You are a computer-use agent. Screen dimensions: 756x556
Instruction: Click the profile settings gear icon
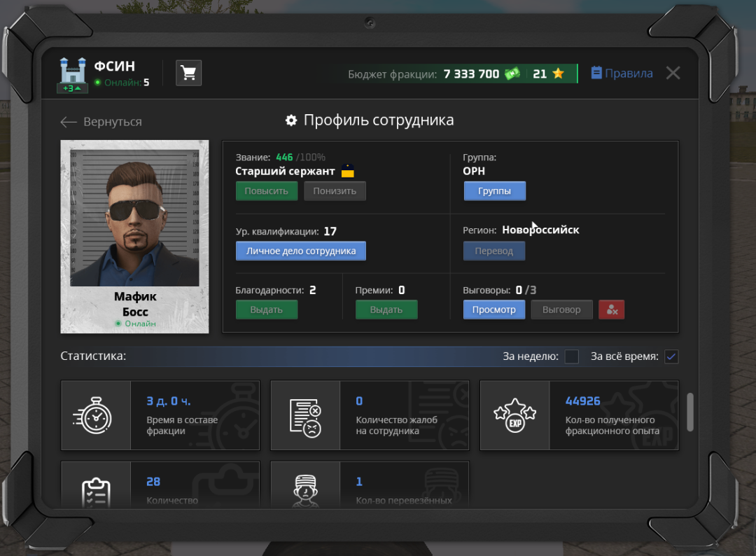click(291, 120)
